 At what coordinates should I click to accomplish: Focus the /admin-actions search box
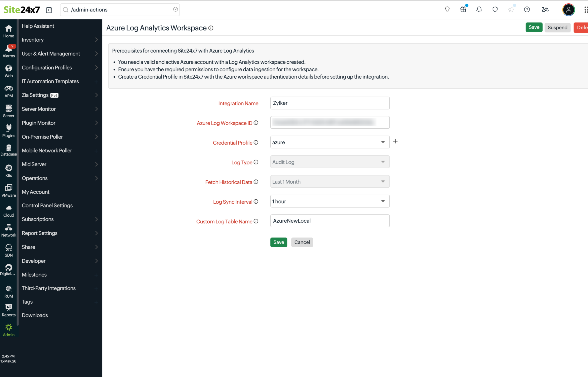pos(120,10)
